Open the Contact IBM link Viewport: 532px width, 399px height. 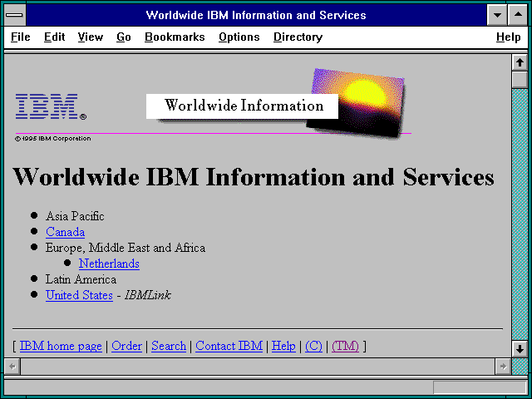click(x=229, y=346)
